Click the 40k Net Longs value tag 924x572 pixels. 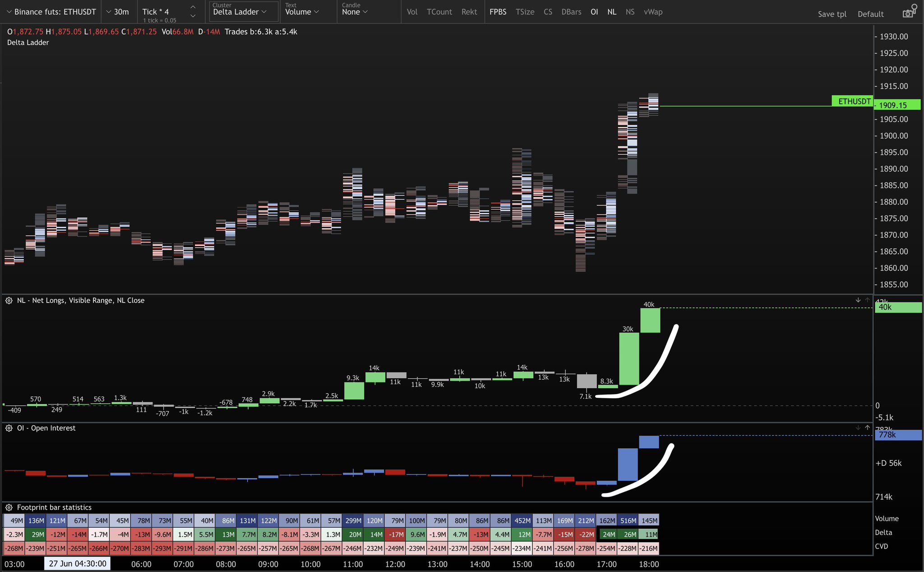point(898,307)
